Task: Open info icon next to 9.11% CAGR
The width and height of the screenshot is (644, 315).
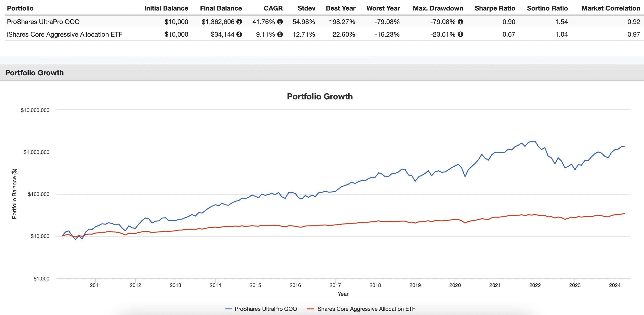Action: pyautogui.click(x=280, y=35)
